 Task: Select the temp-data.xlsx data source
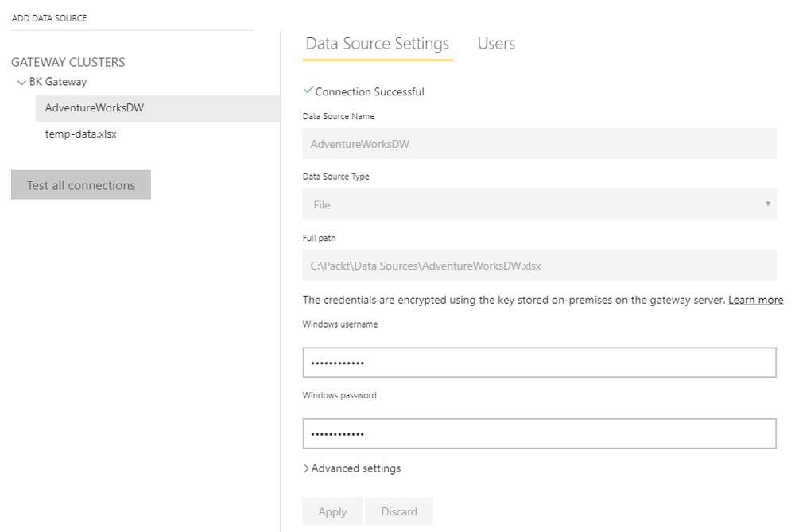point(81,134)
